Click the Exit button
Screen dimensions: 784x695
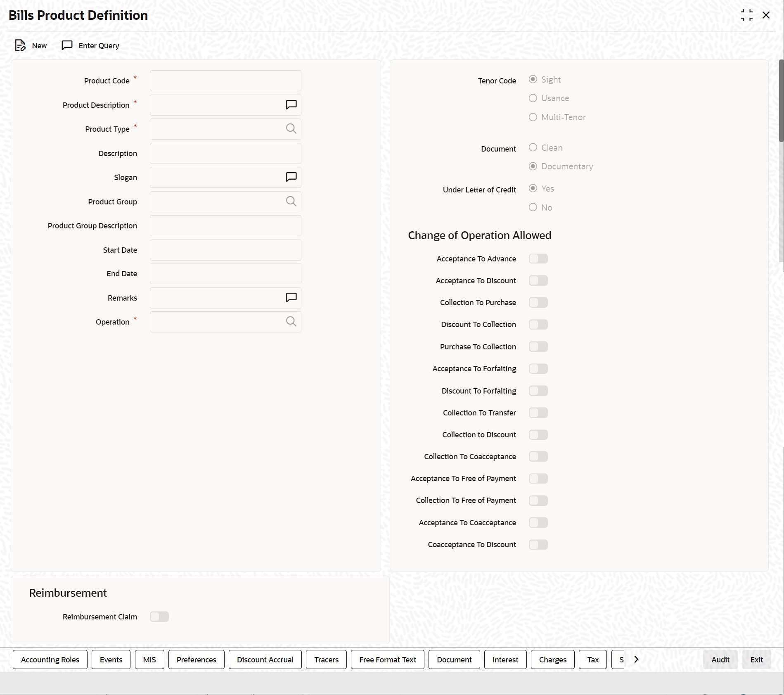coord(756,659)
